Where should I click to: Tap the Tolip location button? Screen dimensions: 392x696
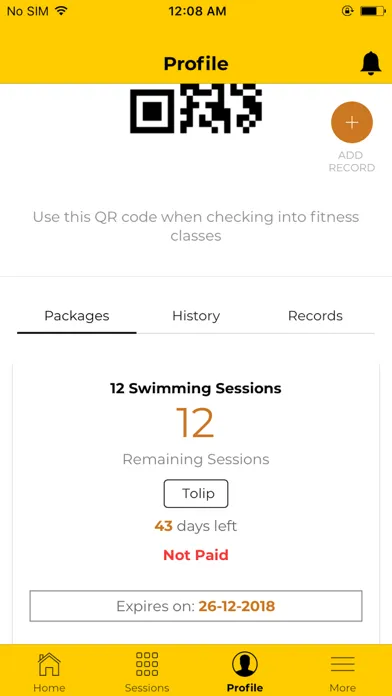(196, 494)
